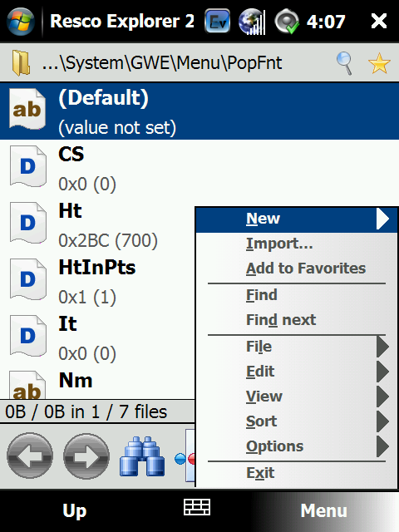Select the Ht value name
The height and width of the screenshot is (532, 399).
[70, 210]
